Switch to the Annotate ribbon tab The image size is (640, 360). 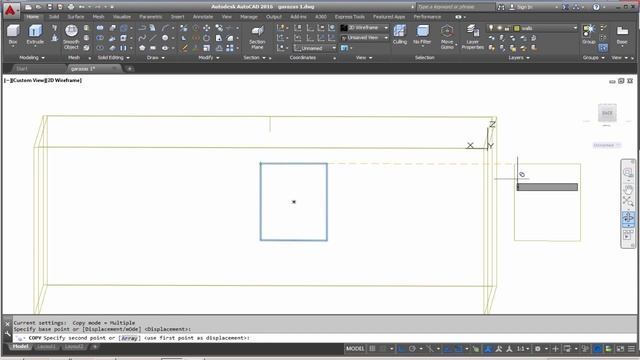(203, 17)
